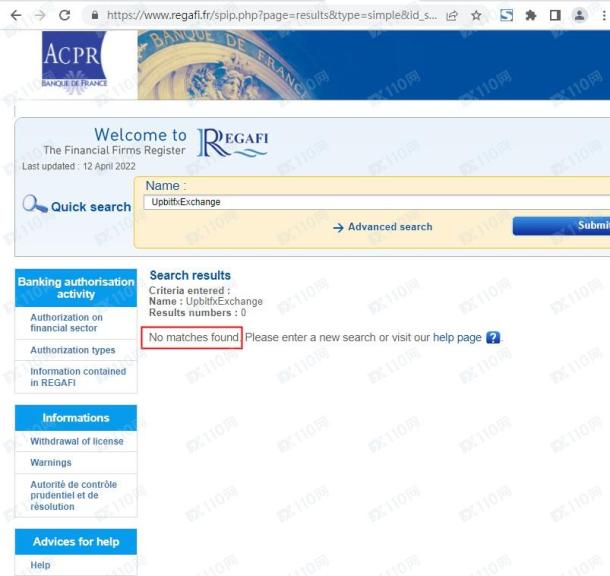Click 'The Financial Firms Register' text

tap(114, 150)
